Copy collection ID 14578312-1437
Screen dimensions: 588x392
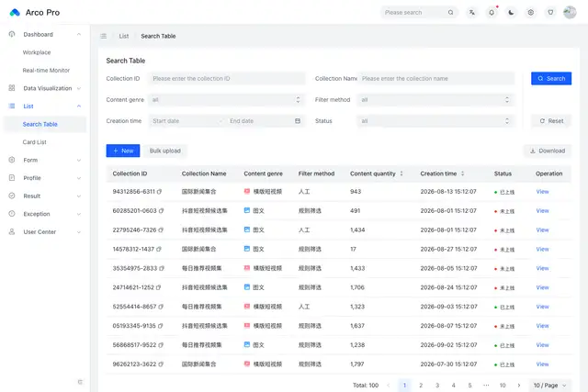[159, 249]
